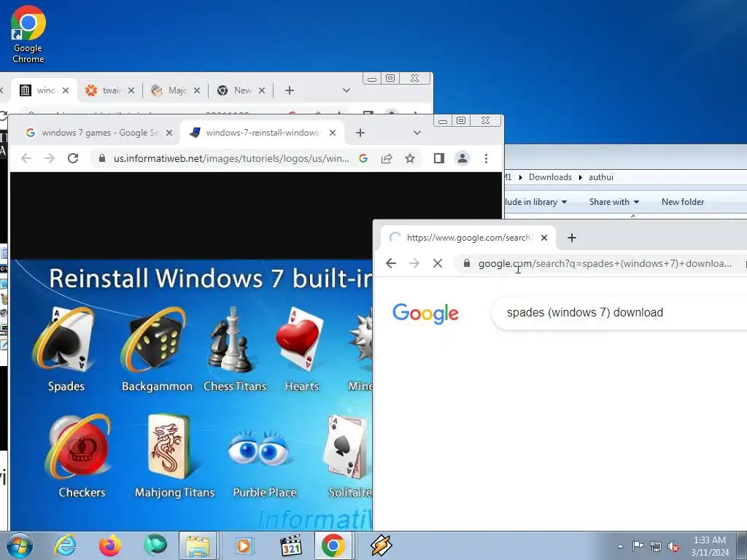
Task: Click the 'New folder' button
Action: pos(683,202)
